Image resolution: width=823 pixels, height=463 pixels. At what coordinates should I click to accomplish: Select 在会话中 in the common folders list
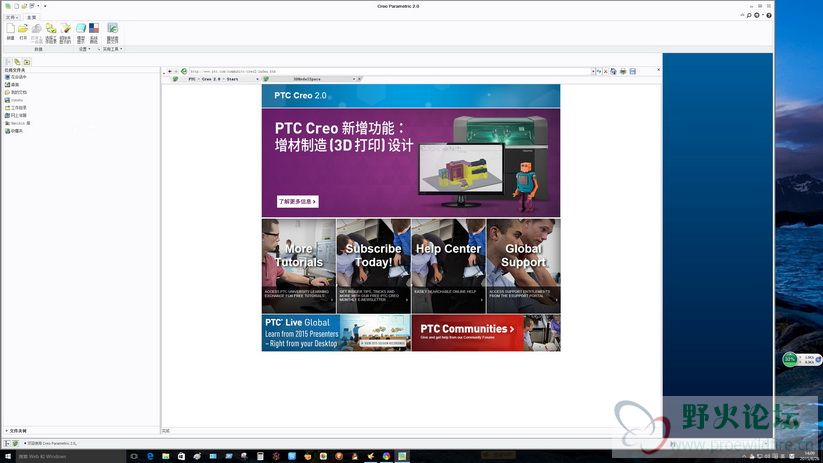click(x=16, y=77)
